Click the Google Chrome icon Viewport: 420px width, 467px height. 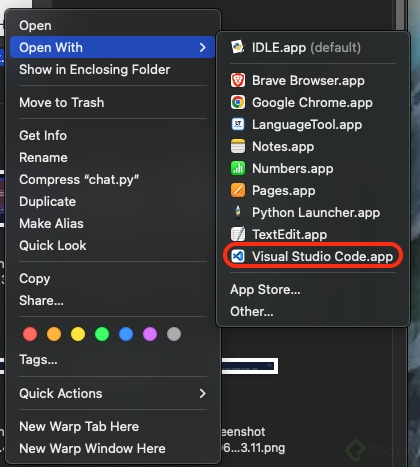click(x=238, y=102)
